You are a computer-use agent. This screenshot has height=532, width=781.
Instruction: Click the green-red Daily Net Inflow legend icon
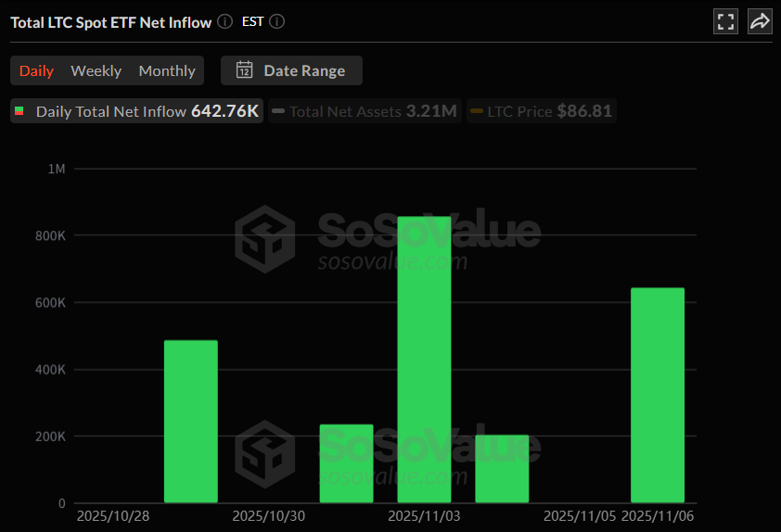click(19, 112)
